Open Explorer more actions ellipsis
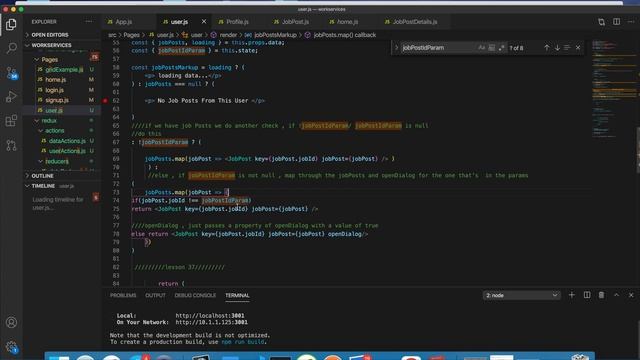 point(89,22)
